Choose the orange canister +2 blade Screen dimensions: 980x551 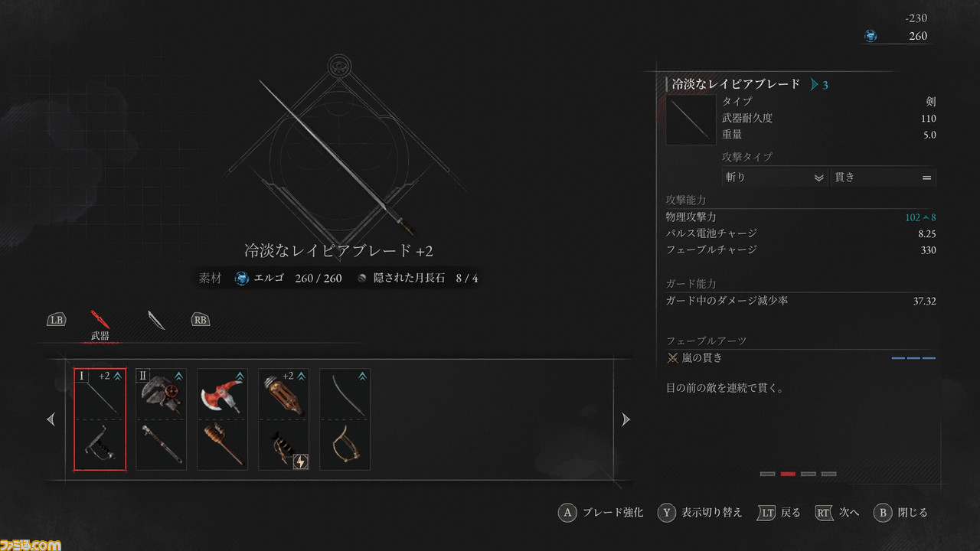pyautogui.click(x=283, y=393)
